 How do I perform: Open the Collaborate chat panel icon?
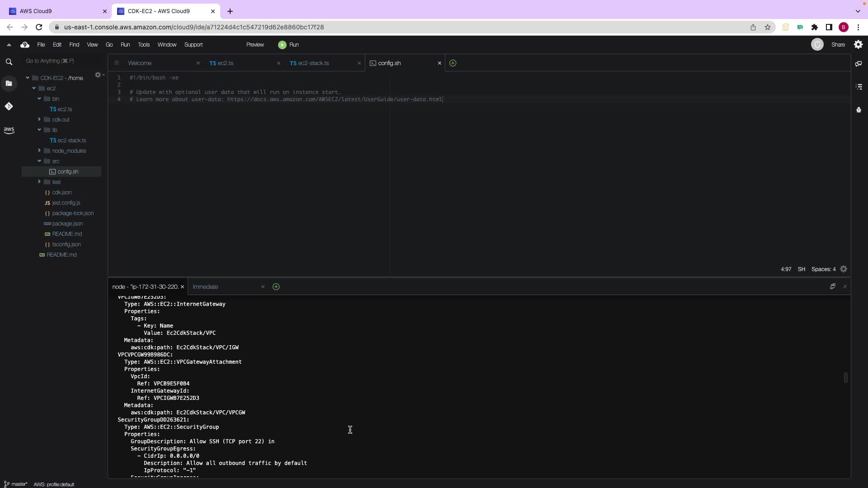point(859,64)
